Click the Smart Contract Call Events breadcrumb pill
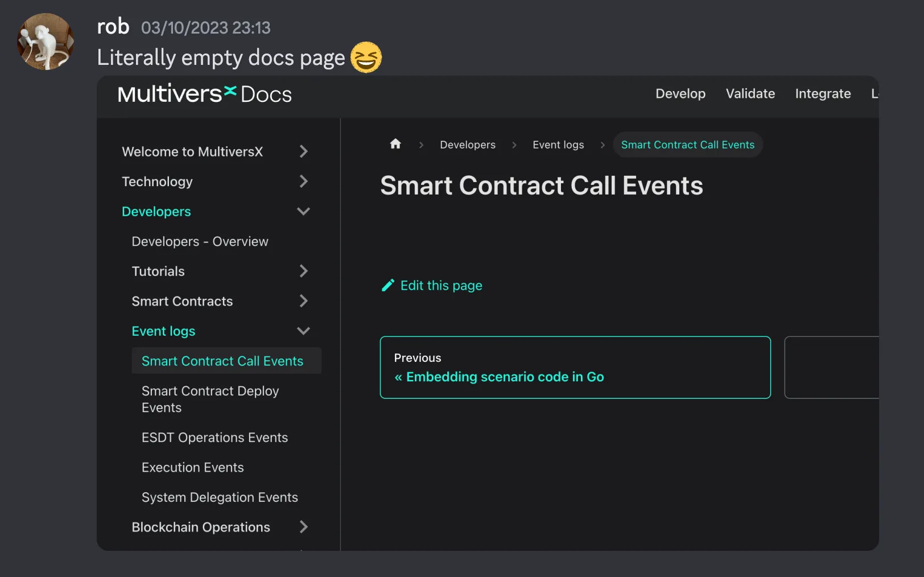 point(687,145)
